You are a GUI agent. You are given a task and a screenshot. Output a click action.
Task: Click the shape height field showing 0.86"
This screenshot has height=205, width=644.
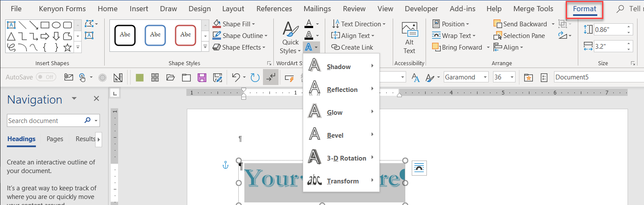(609, 29)
